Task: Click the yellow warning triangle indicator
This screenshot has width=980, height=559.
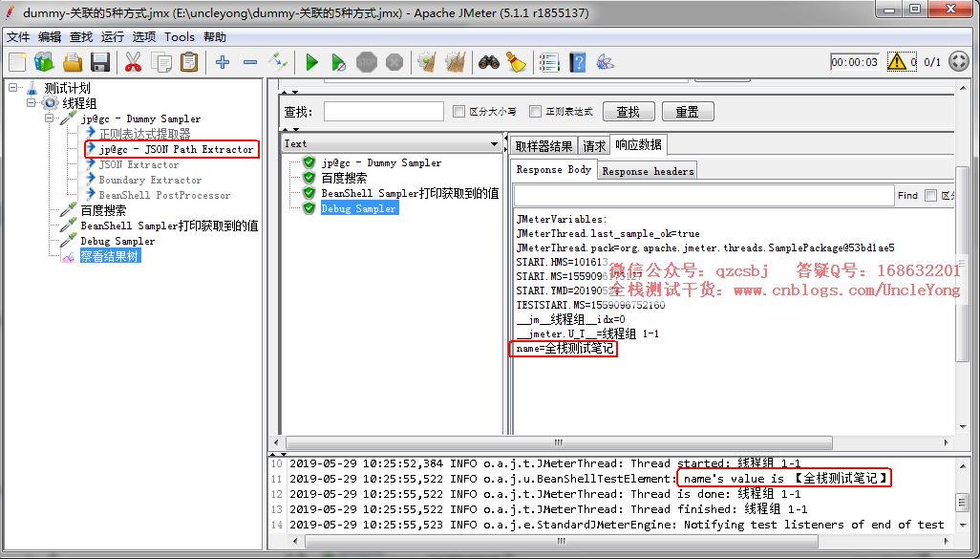Action: pos(897,61)
